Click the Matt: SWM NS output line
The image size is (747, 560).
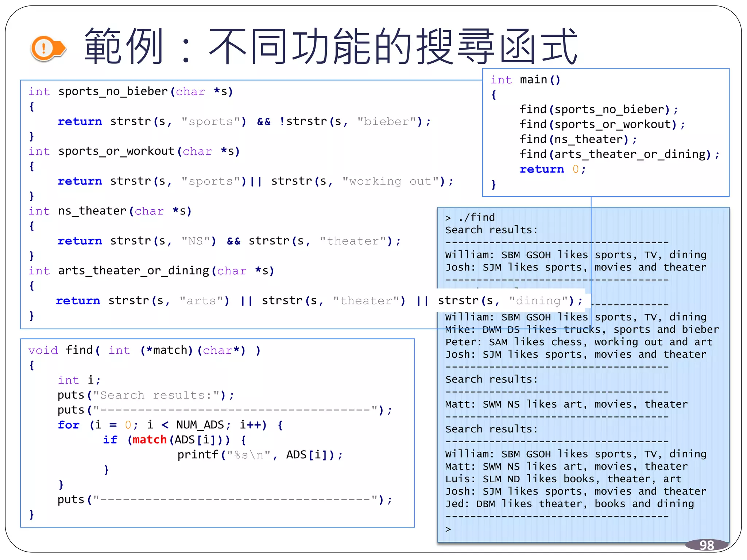(566, 404)
